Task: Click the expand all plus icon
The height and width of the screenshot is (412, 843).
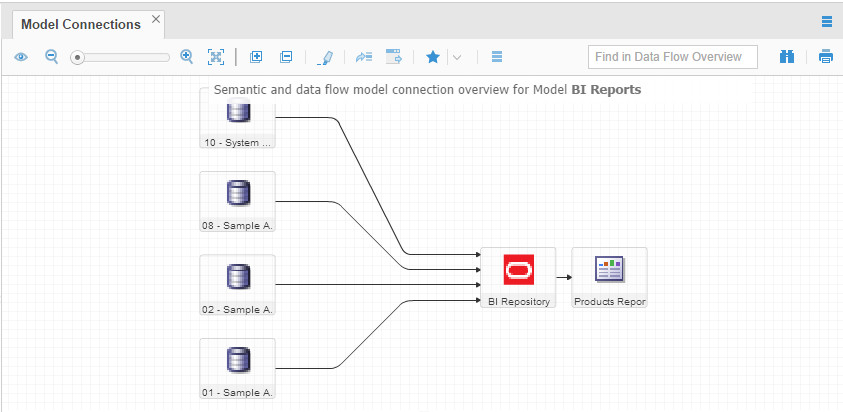Action: pos(256,57)
